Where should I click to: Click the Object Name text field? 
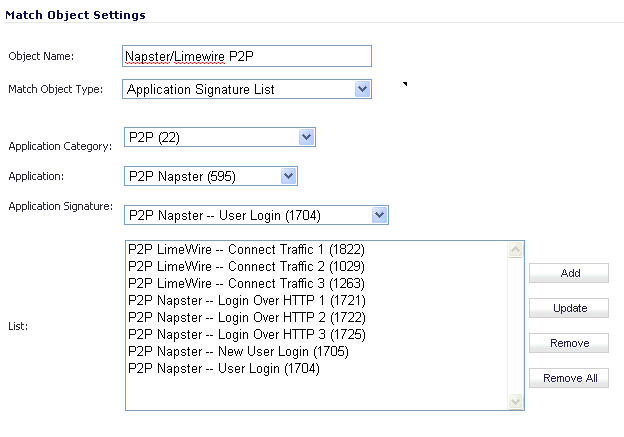246,56
